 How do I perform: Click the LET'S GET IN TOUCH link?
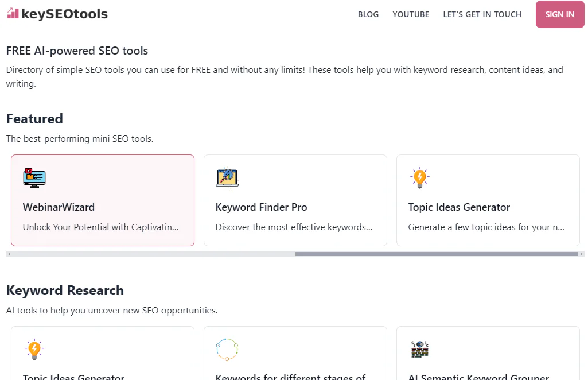pos(482,14)
